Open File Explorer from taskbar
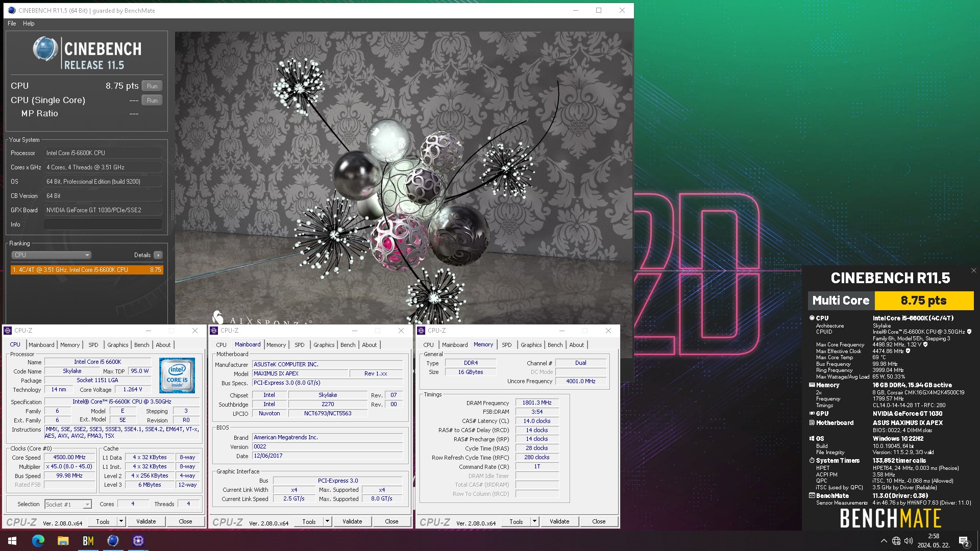The image size is (980, 551). [63, 541]
